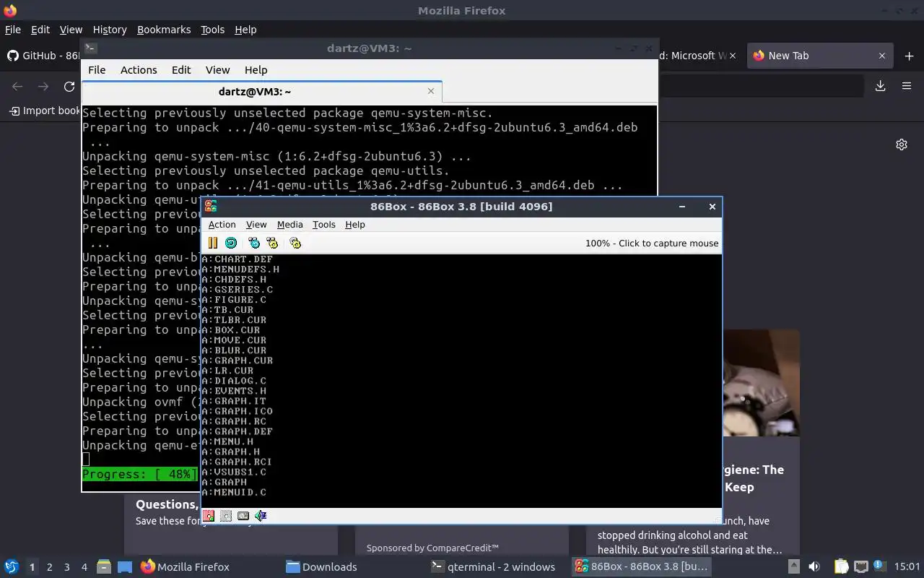Close the New Tab Firefox tab

tap(881, 56)
